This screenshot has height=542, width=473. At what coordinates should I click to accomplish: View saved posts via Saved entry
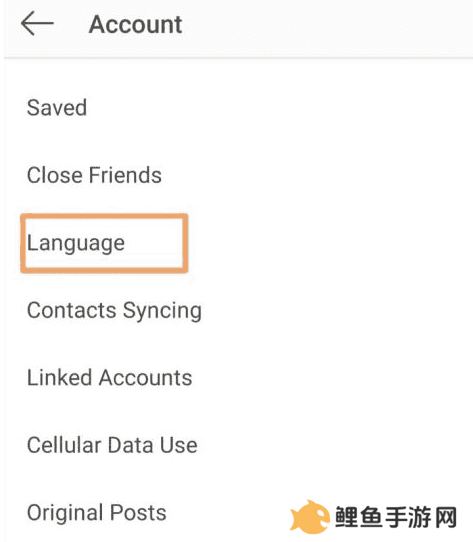(x=57, y=108)
